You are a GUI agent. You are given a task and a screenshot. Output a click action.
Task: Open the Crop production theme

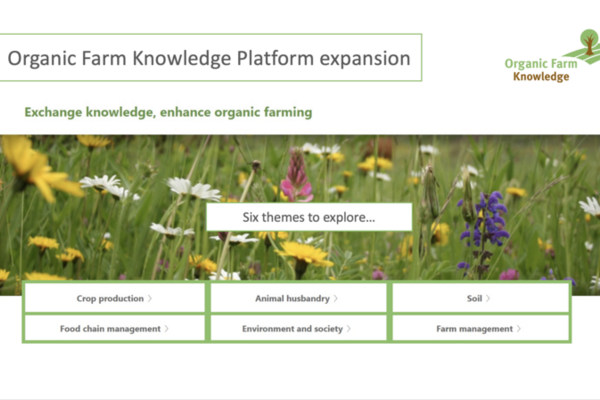pos(114,298)
